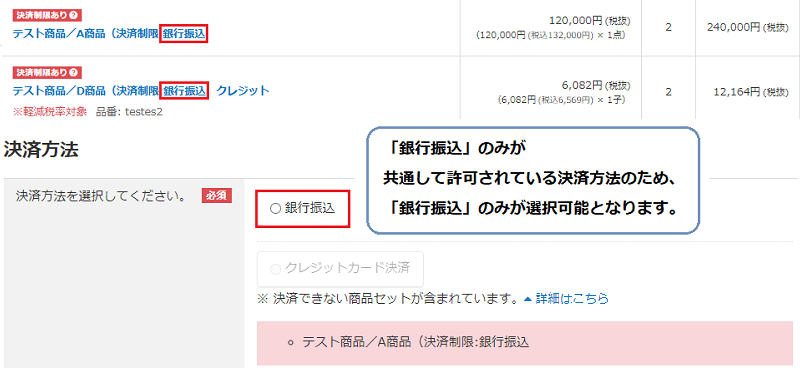Click the 必須 required badge
The width and height of the screenshot is (800, 368).
click(x=217, y=196)
